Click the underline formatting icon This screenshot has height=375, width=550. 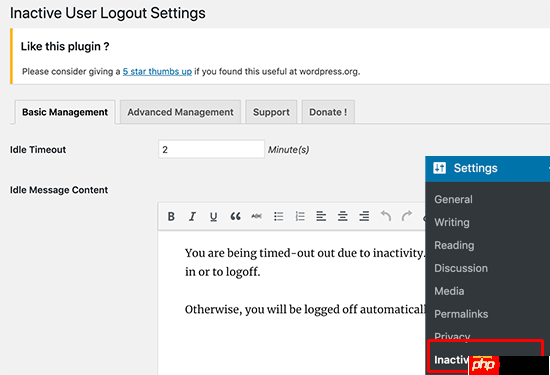(x=213, y=216)
